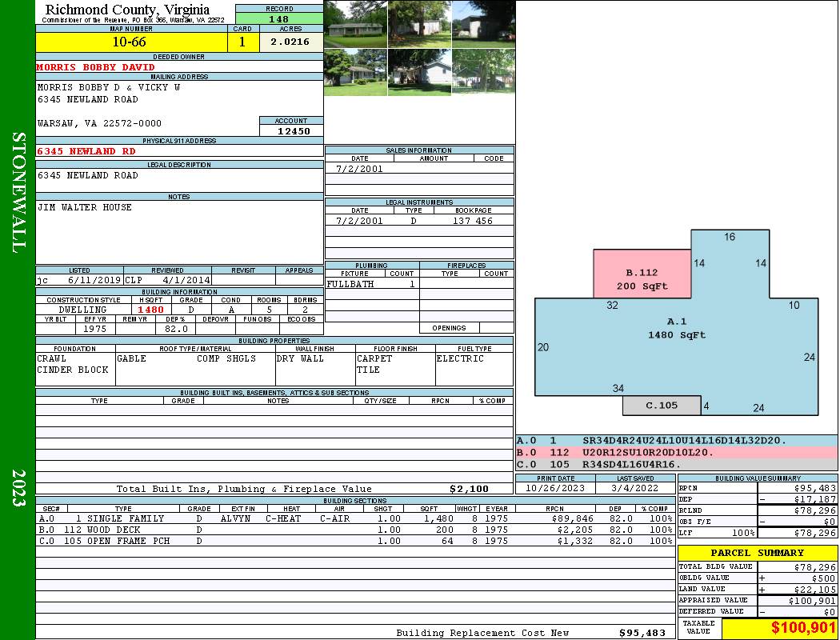Click last saved date 3/4/2022
This screenshot has width=840, height=640.
coord(635,488)
